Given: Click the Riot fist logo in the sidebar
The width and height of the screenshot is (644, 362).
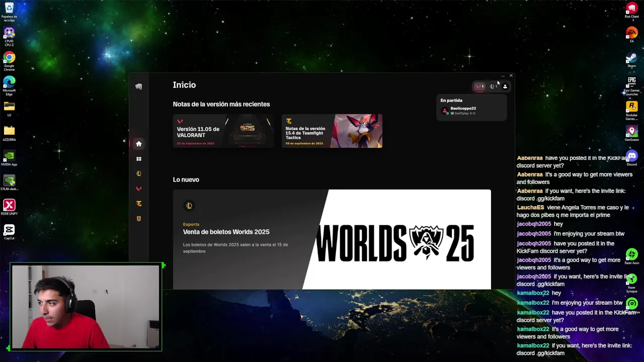Looking at the screenshot, I should [x=139, y=86].
